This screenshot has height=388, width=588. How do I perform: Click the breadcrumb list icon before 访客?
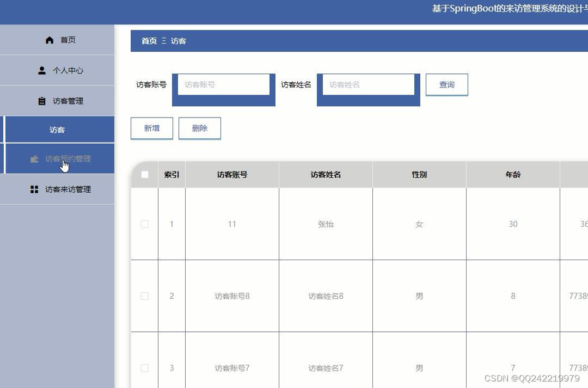coord(164,41)
